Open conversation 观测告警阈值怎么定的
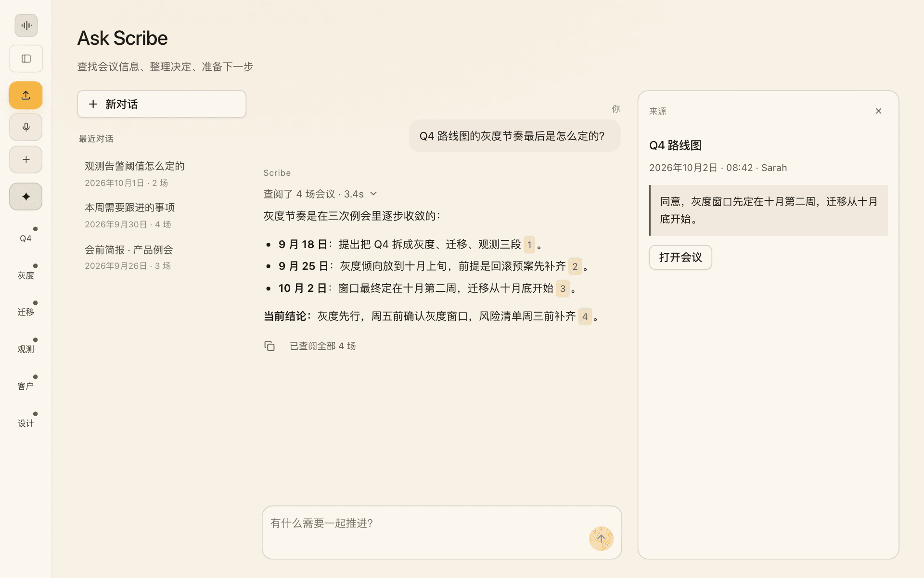Screen dimensions: 924x578 pyautogui.click(x=162, y=174)
